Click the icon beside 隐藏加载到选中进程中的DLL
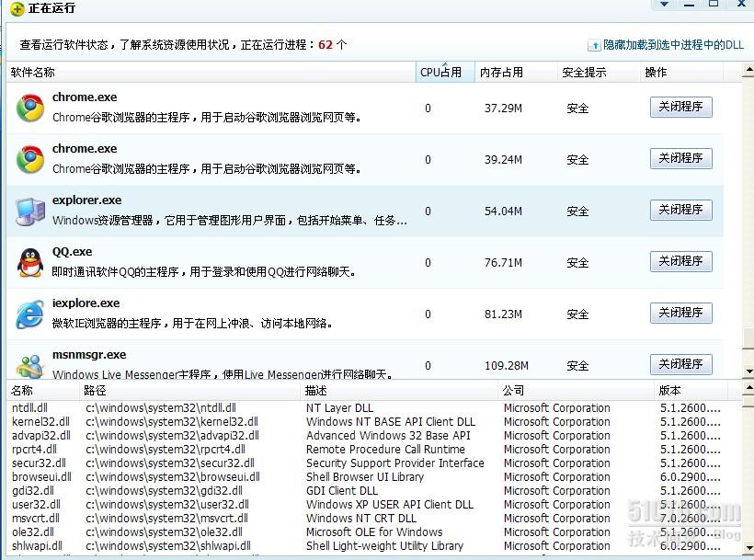754x560 pixels. click(594, 45)
